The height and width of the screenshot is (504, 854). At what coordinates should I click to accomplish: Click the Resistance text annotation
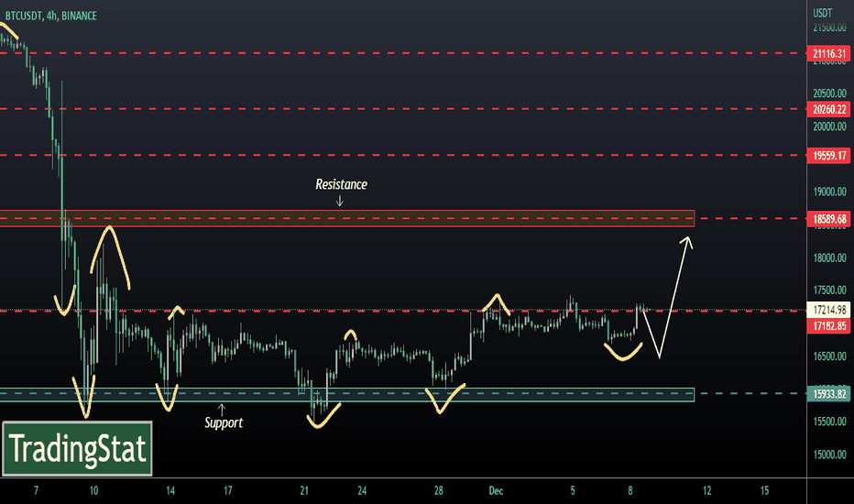tap(341, 184)
